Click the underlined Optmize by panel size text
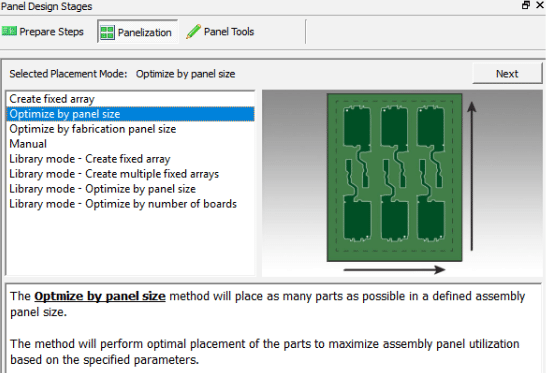The image size is (548, 373). click(x=100, y=296)
